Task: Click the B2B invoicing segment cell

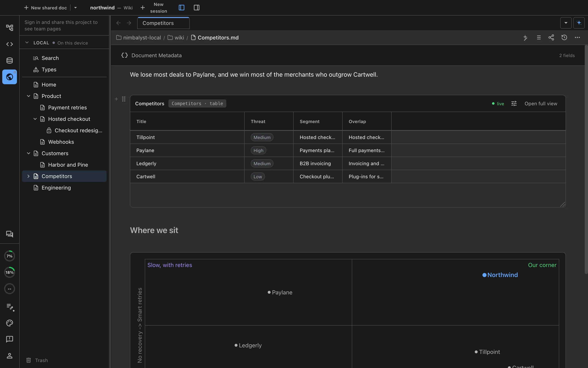Action: pyautogui.click(x=318, y=164)
